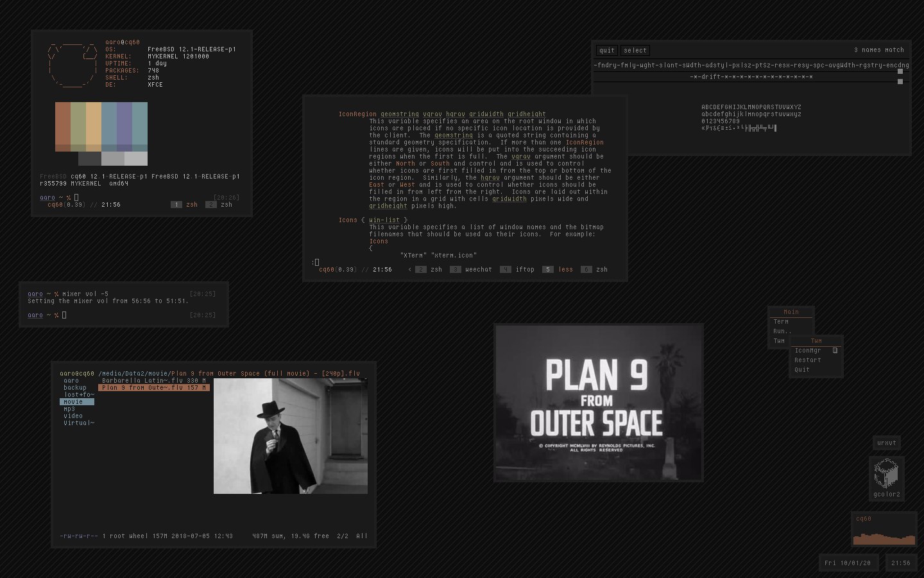The image size is (924, 578).
Task: Select the purple swatch in neofetch palette
Action: click(x=124, y=127)
